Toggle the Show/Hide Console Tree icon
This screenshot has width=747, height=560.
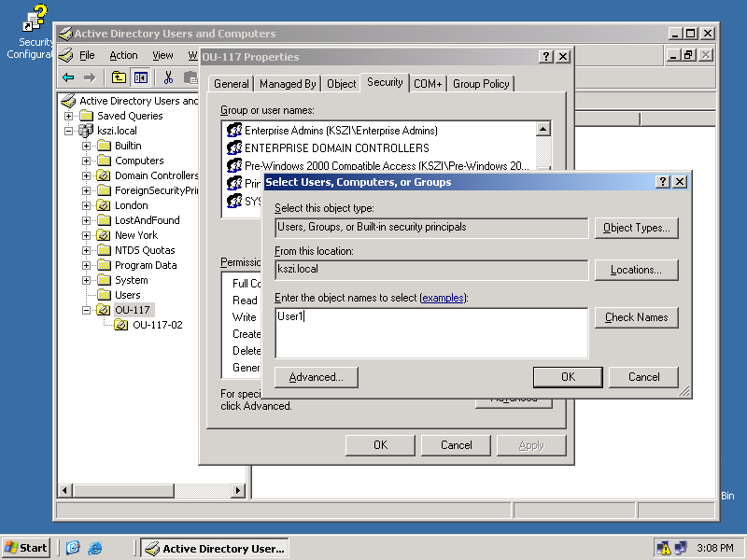point(141,77)
